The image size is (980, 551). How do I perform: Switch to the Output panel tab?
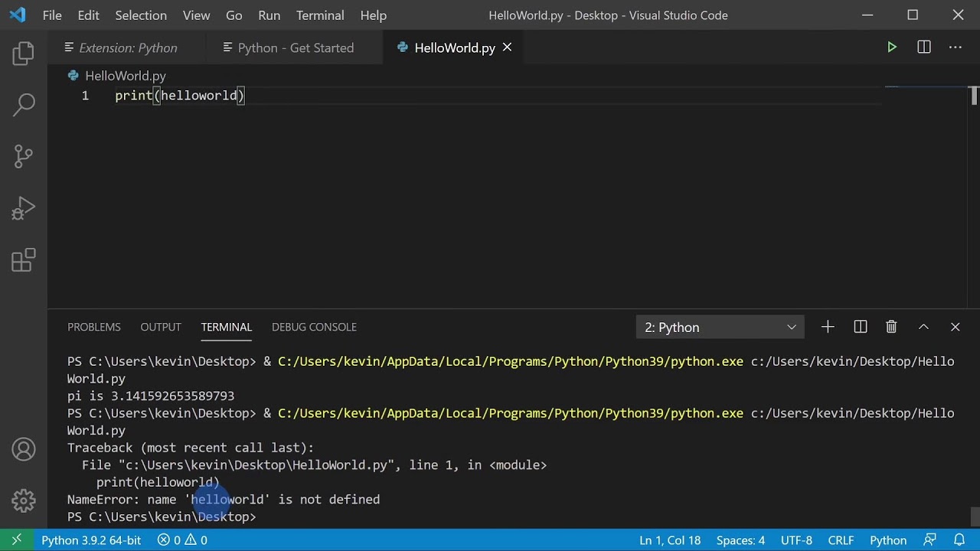[161, 327]
